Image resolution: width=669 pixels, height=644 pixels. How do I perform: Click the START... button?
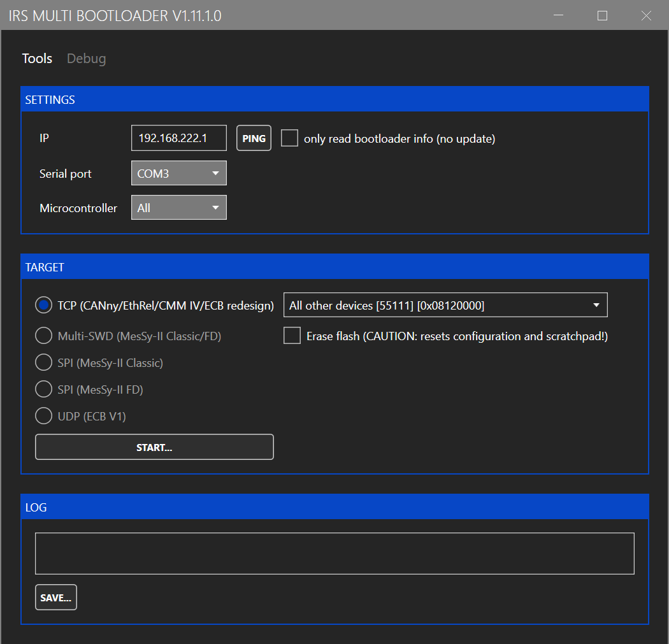[x=154, y=447]
